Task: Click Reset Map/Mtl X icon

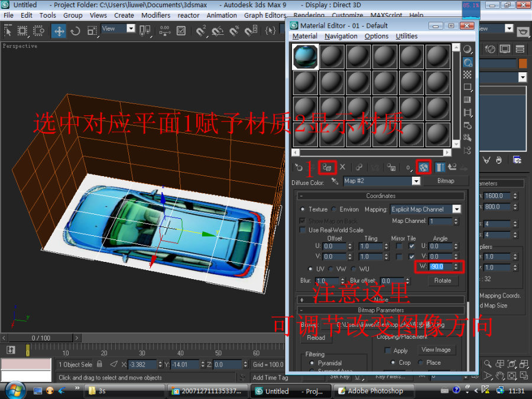Action: coord(342,167)
